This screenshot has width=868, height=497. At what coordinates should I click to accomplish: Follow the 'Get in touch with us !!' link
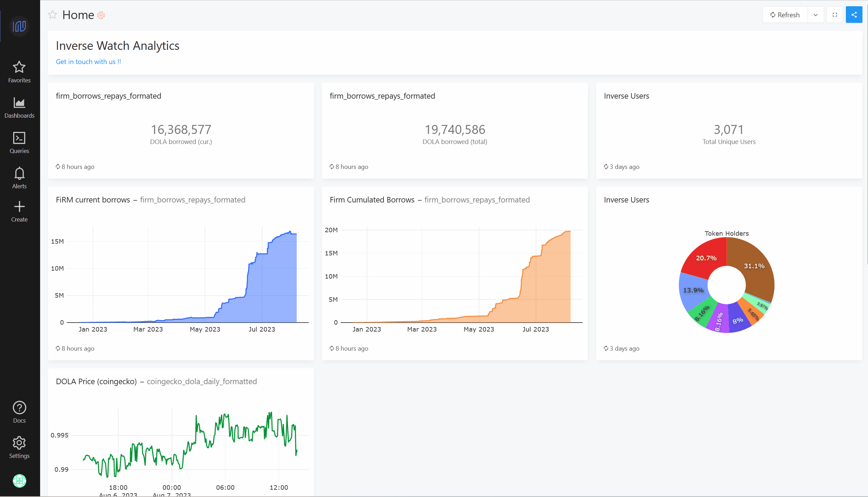click(x=89, y=62)
